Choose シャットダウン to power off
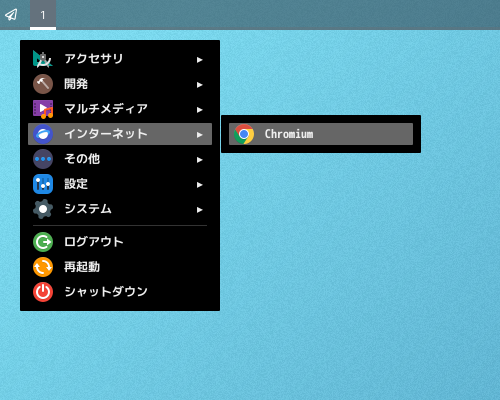The image size is (500, 400). 120,292
